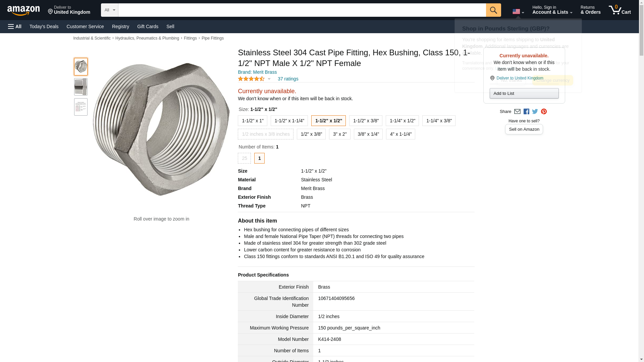The height and width of the screenshot is (362, 644).
Task: Open the US flag language dropdown
Action: coord(518,11)
